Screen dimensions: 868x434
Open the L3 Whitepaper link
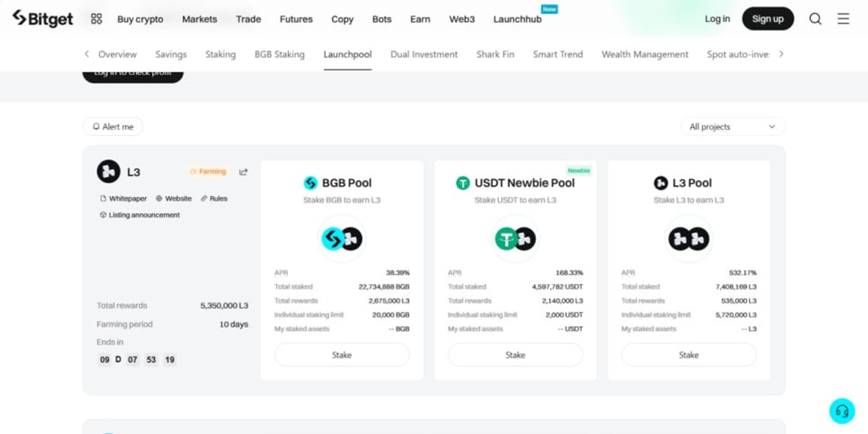(123, 199)
